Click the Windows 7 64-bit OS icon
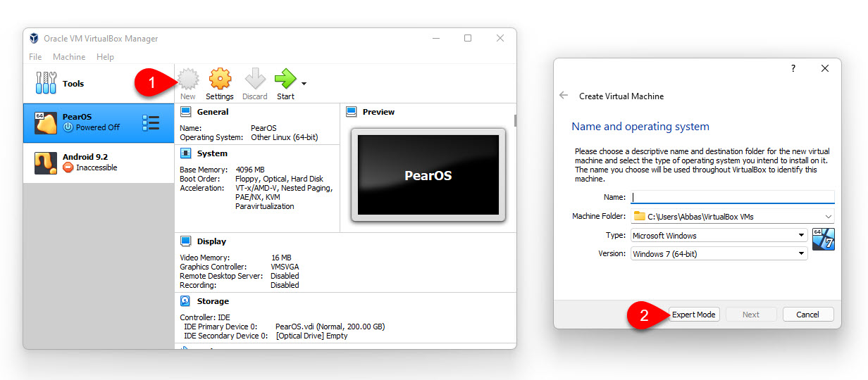This screenshot has width=868, height=380. point(823,239)
